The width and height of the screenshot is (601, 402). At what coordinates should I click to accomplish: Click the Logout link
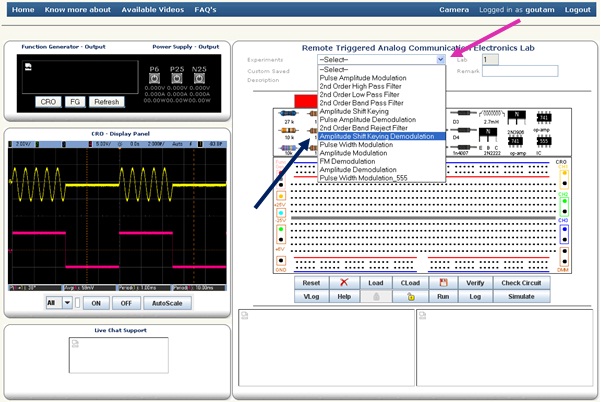coord(577,8)
